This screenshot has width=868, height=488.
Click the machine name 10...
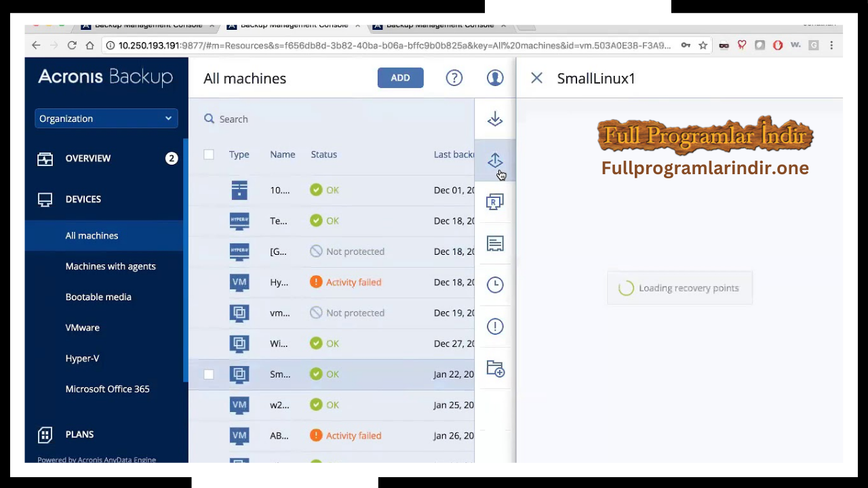pyautogui.click(x=279, y=190)
